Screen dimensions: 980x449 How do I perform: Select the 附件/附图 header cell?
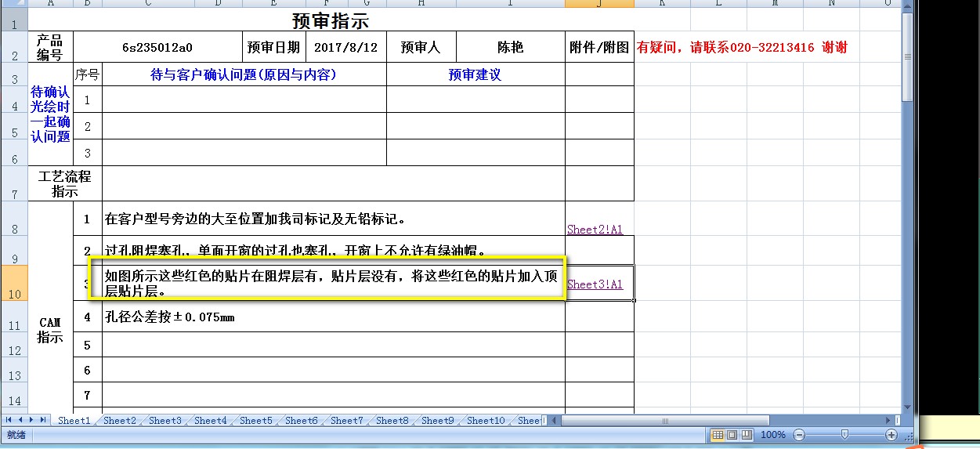[599, 47]
